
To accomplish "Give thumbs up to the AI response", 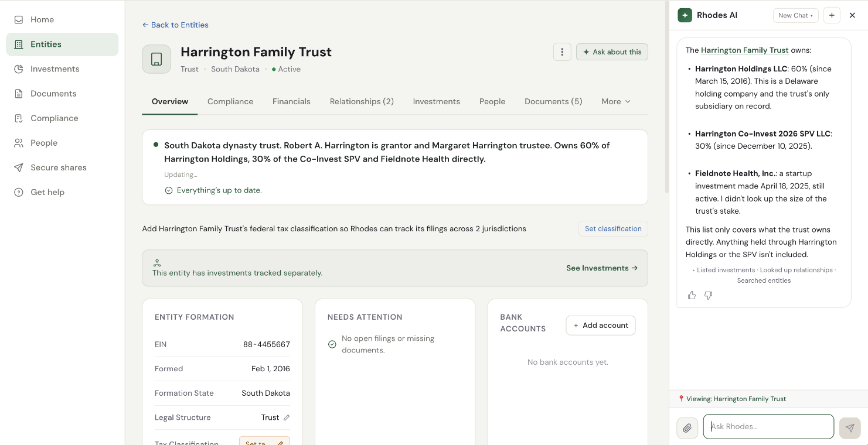I will coord(692,295).
